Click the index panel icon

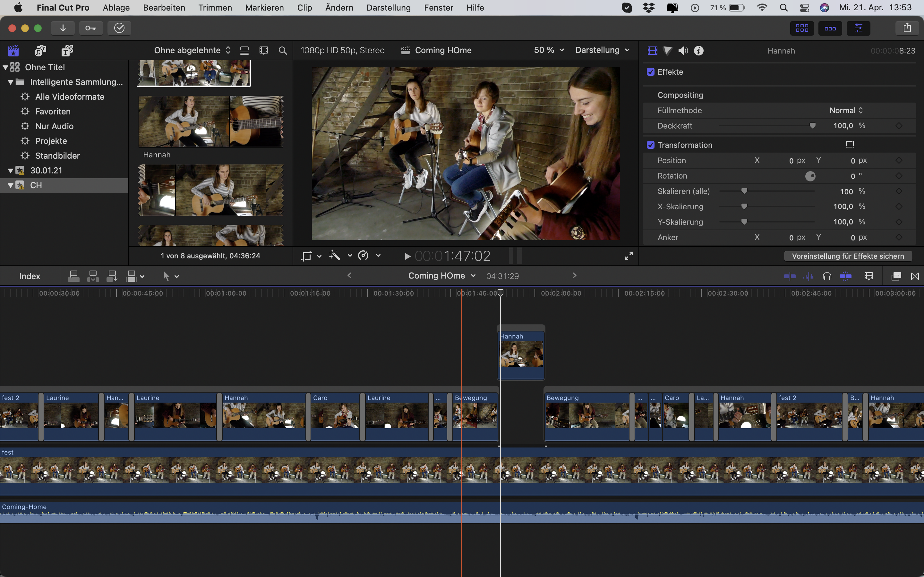pos(30,276)
